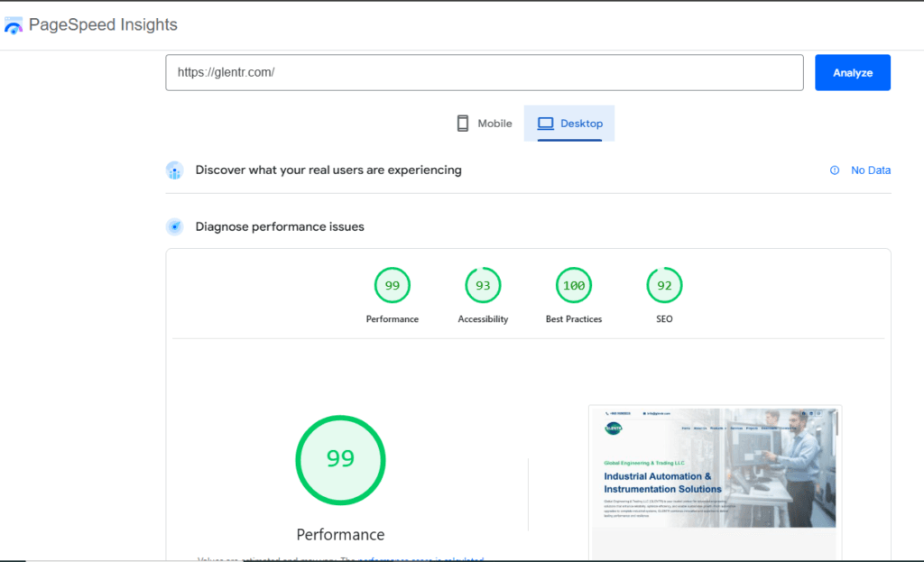Open the Desktop tab

point(568,123)
